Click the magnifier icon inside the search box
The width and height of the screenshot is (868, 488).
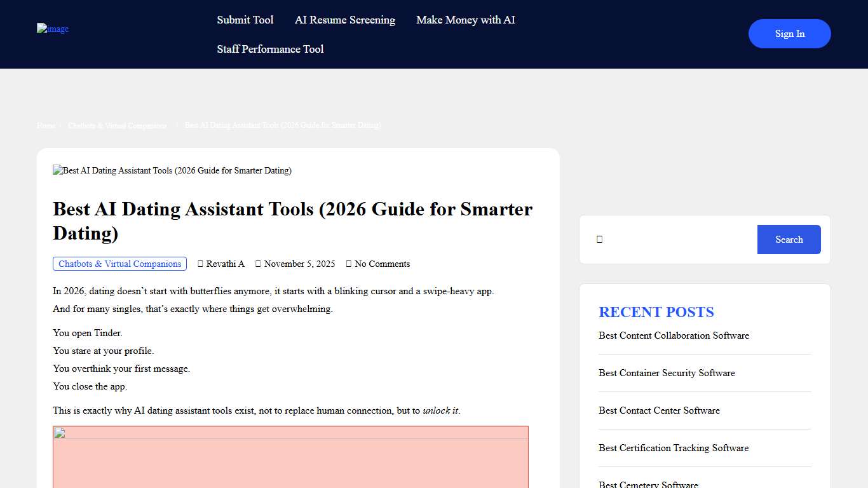coord(599,239)
